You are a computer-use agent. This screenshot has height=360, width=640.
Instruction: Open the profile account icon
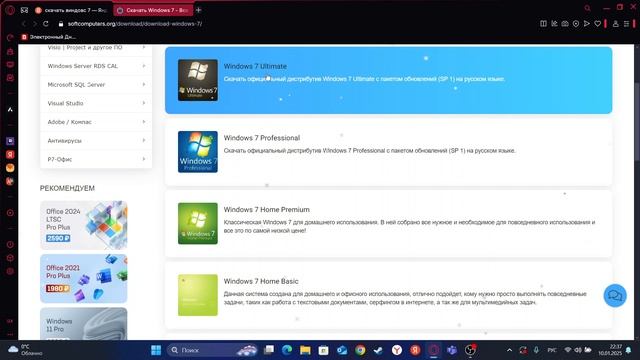click(616, 24)
